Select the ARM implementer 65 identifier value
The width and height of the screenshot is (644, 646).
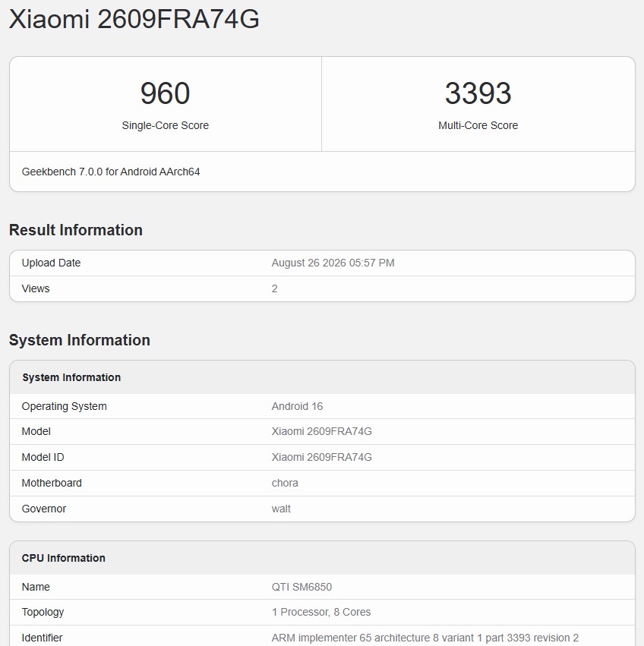click(425, 638)
